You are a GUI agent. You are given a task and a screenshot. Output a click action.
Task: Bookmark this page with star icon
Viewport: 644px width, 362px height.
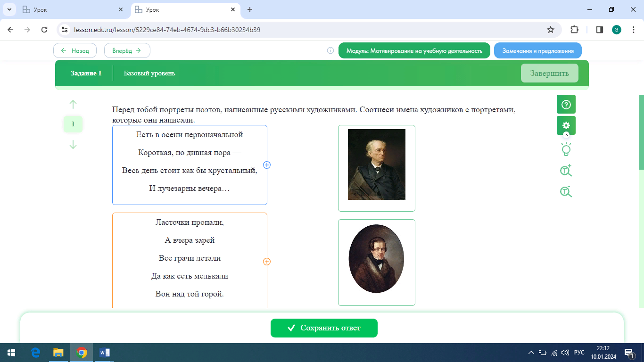550,30
